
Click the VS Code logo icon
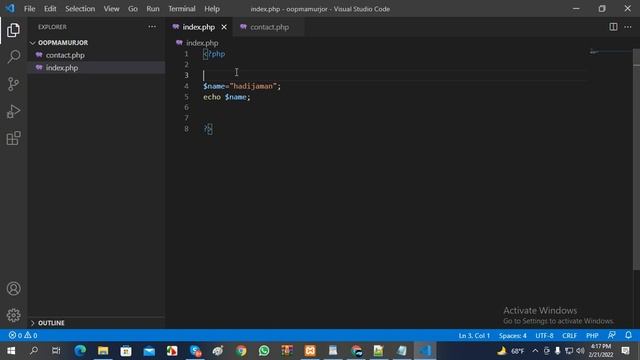(x=10, y=9)
